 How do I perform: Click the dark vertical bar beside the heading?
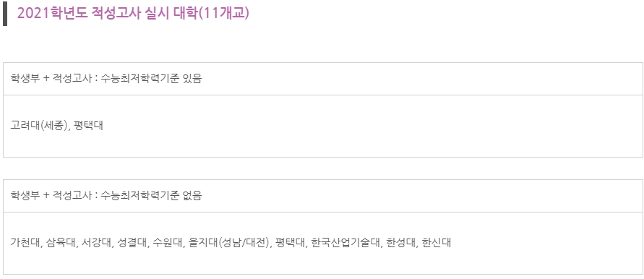[x=5, y=14]
